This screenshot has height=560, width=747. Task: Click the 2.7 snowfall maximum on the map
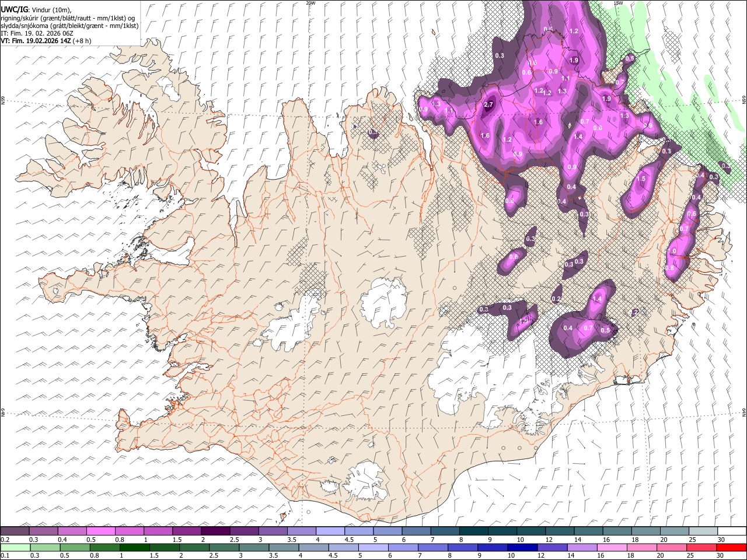pos(489,105)
